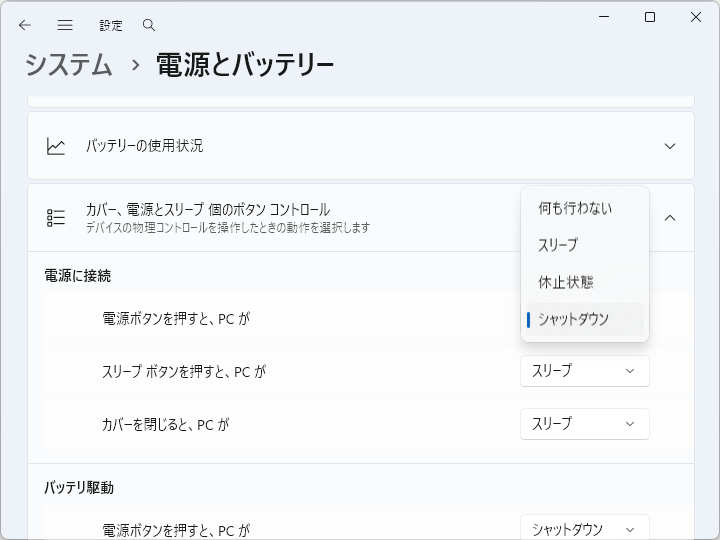Open バッテリ駆動 電源ボタン シャットダウン dropdown
Screen dimensions: 720x540
(x=585, y=528)
